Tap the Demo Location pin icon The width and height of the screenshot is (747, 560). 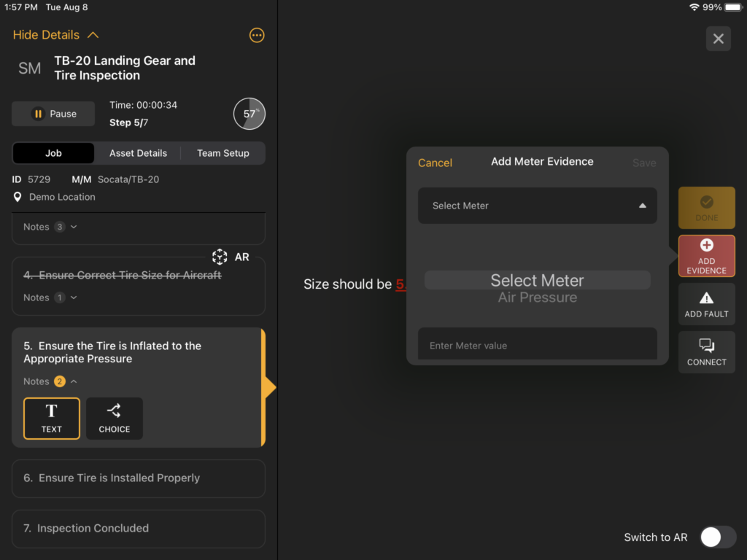[18, 197]
